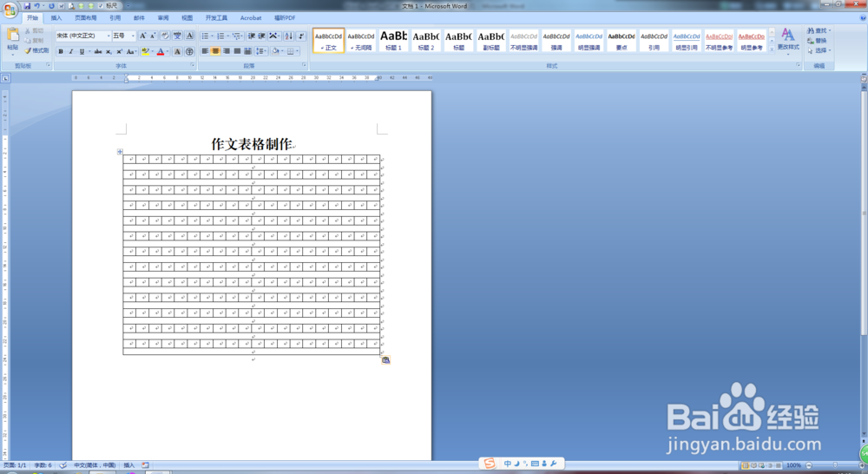Viewport: 868px width, 474px height.
Task: Insert enclosed character
Action: [x=189, y=51]
